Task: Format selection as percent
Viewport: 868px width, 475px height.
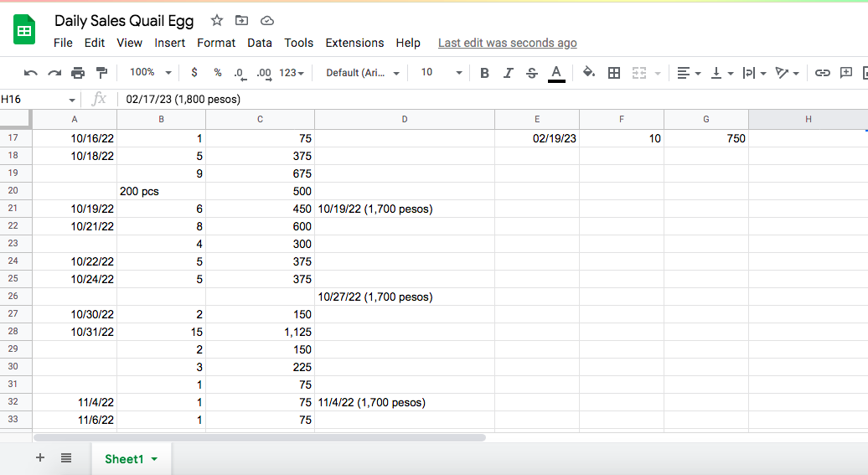Action: click(218, 73)
